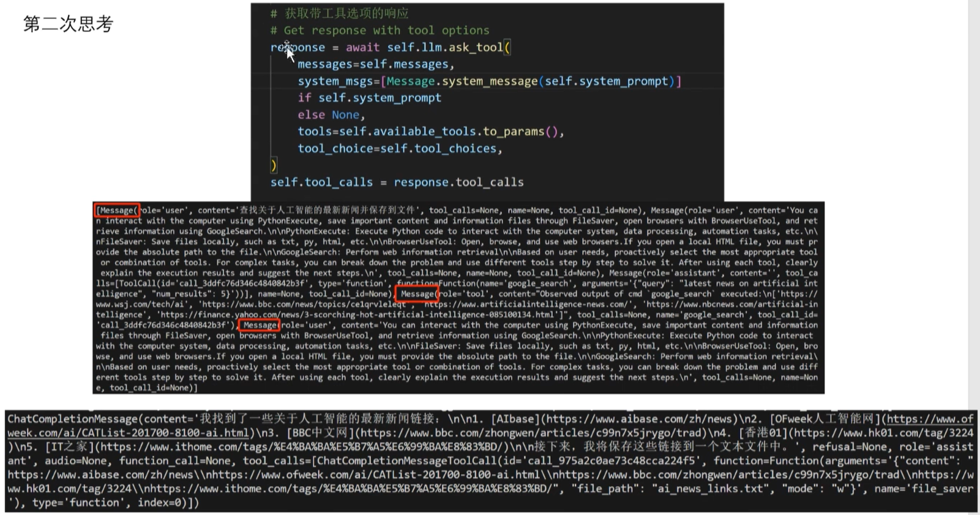
Task: Click the "tool_choice=self.tool_choices," line
Action: (399, 149)
